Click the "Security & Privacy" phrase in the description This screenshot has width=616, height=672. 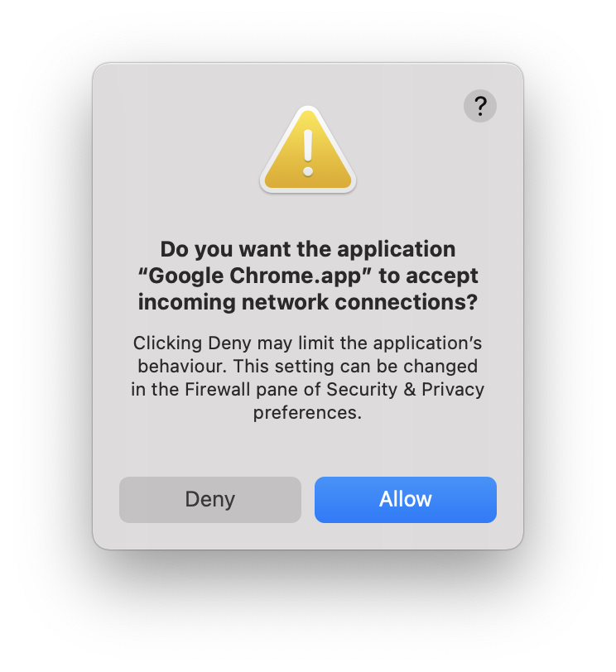point(405,389)
